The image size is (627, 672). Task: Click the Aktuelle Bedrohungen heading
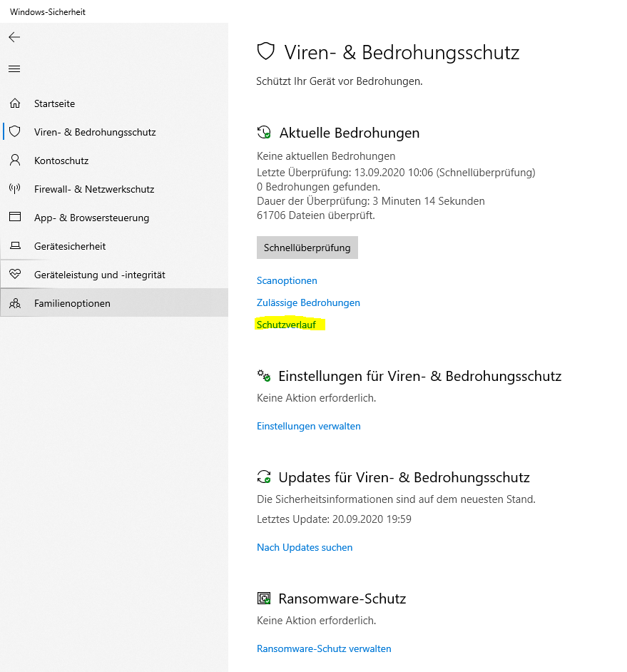coord(350,133)
